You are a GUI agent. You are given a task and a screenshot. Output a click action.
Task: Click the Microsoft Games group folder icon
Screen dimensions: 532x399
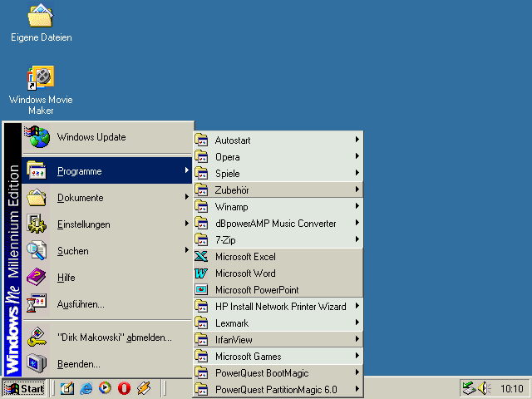click(x=201, y=356)
